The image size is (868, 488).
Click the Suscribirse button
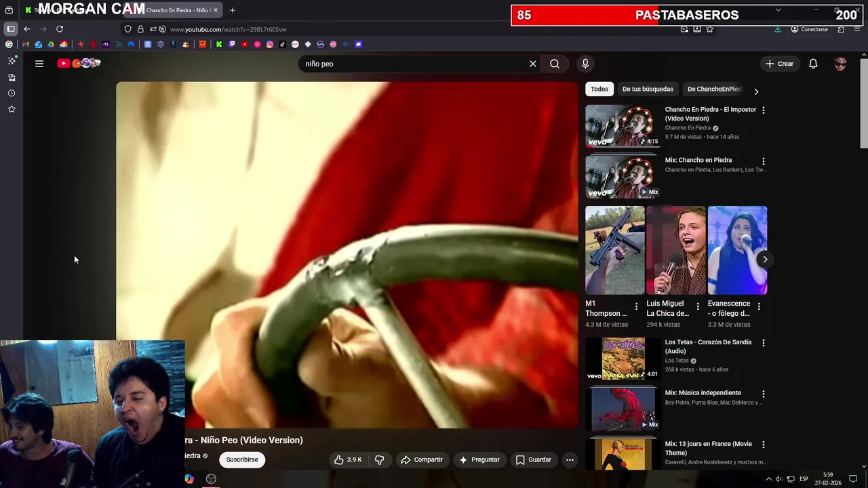coord(242,460)
